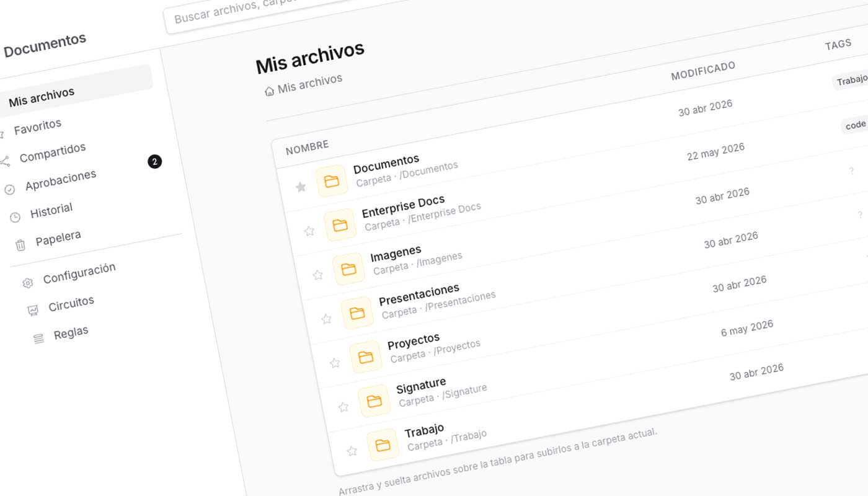Go to Compartidos section
The image size is (868, 496).
(53, 153)
